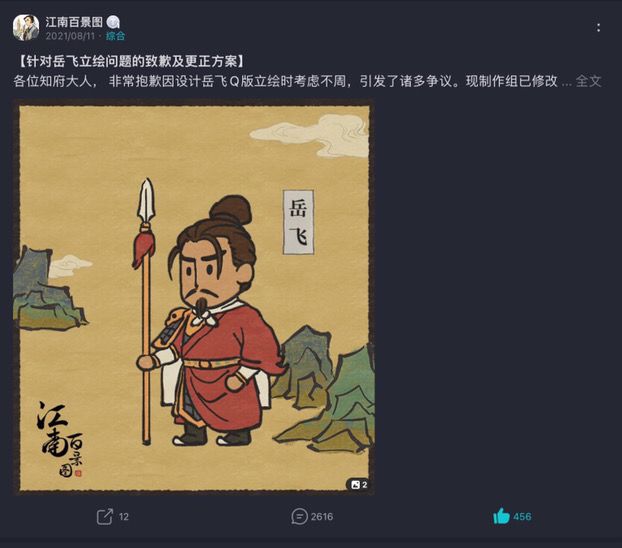
Task: Click the 岳飞 name label in illustration
Action: point(298,222)
